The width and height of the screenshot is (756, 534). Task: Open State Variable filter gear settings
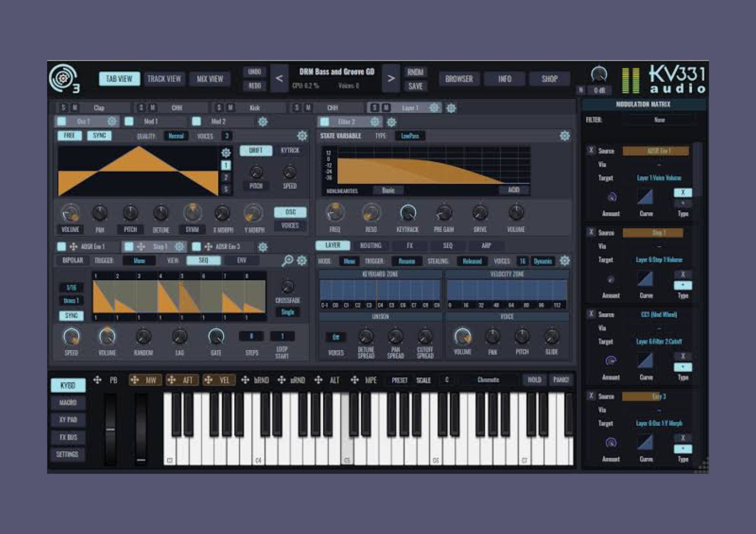[565, 136]
